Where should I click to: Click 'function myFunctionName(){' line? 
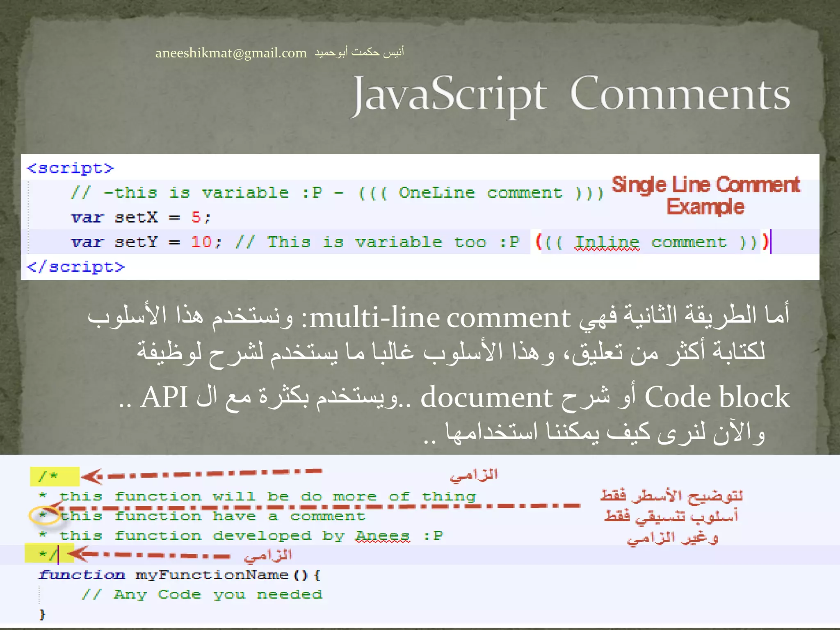(180, 575)
